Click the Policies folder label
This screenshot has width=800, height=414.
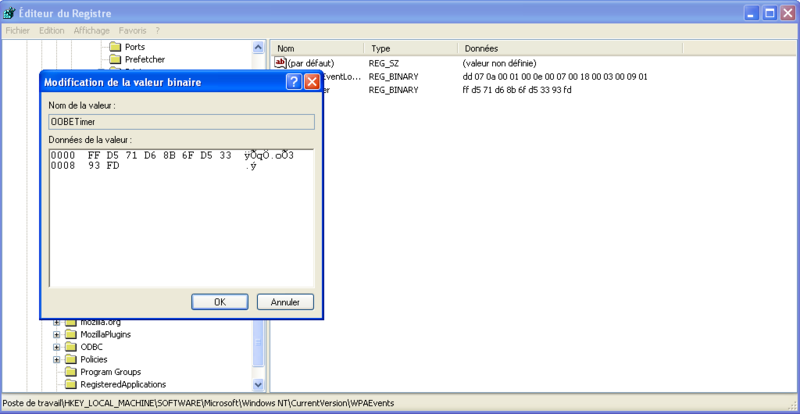click(94, 359)
